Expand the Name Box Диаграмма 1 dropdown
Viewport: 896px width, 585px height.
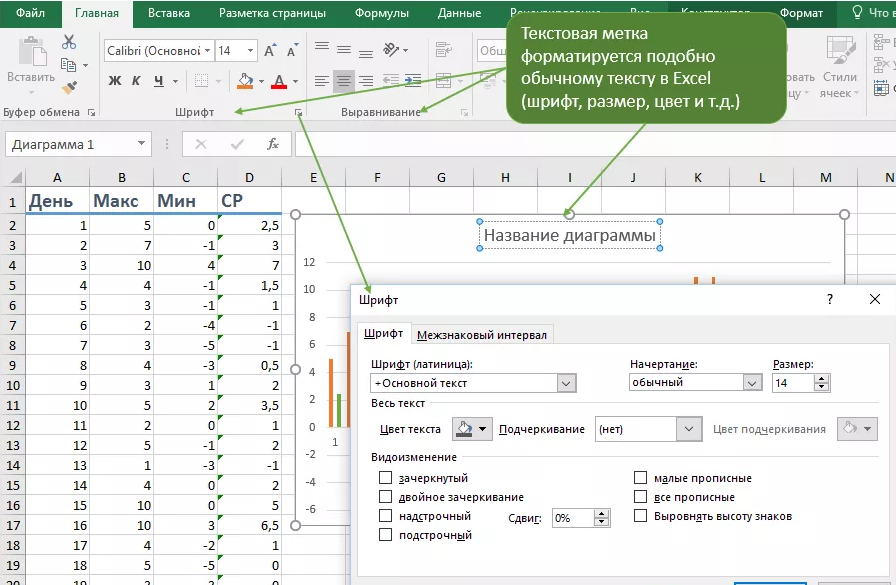coord(141,144)
